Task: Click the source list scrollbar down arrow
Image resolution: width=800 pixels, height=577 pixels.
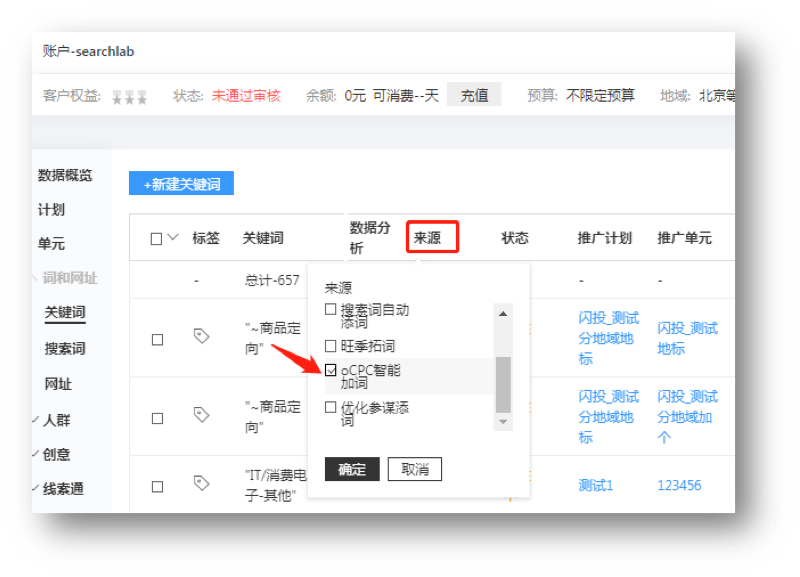Action: pos(503,421)
